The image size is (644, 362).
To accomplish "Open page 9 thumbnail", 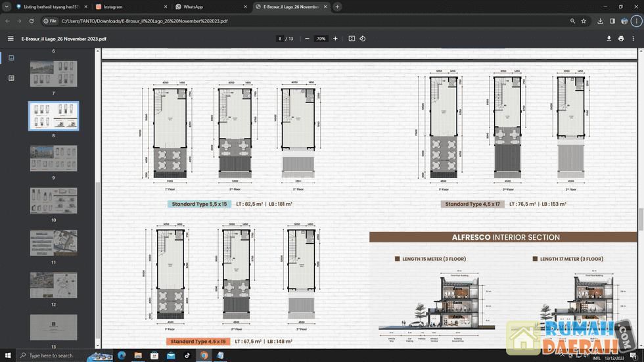I will tap(53, 158).
